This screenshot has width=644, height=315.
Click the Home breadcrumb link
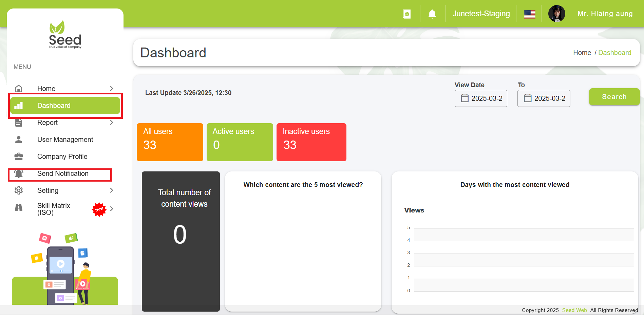(x=582, y=53)
